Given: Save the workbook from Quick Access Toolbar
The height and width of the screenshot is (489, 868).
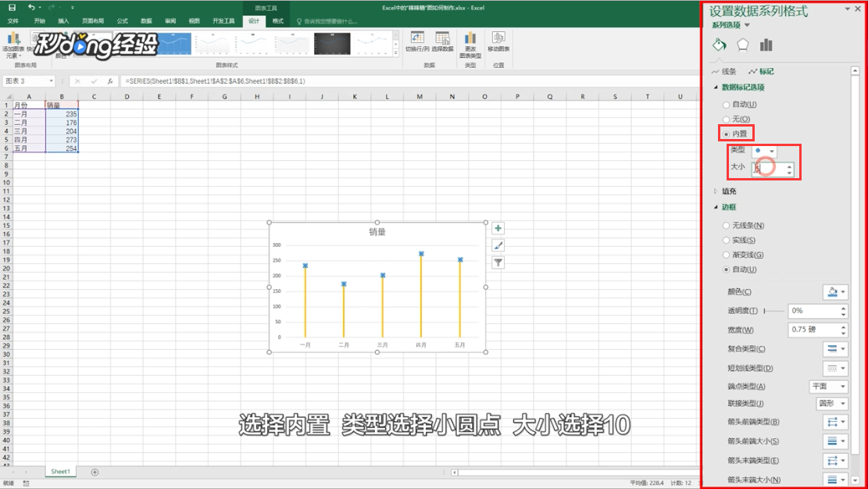Looking at the screenshot, I should (x=13, y=8).
